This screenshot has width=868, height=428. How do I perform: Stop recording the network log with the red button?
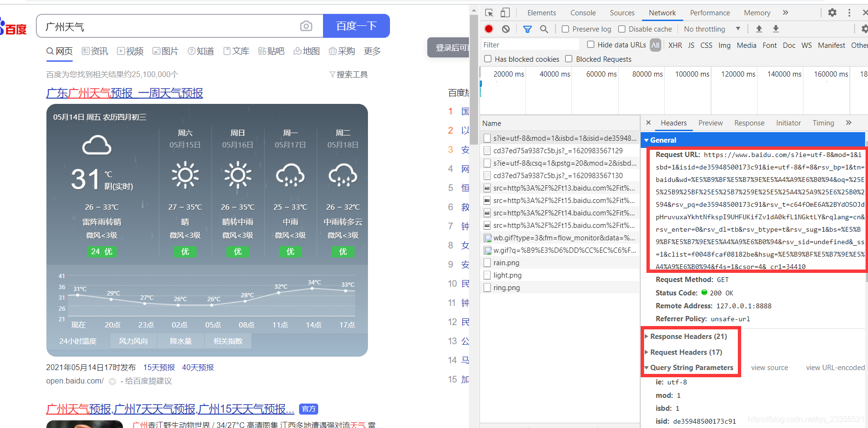click(x=489, y=29)
